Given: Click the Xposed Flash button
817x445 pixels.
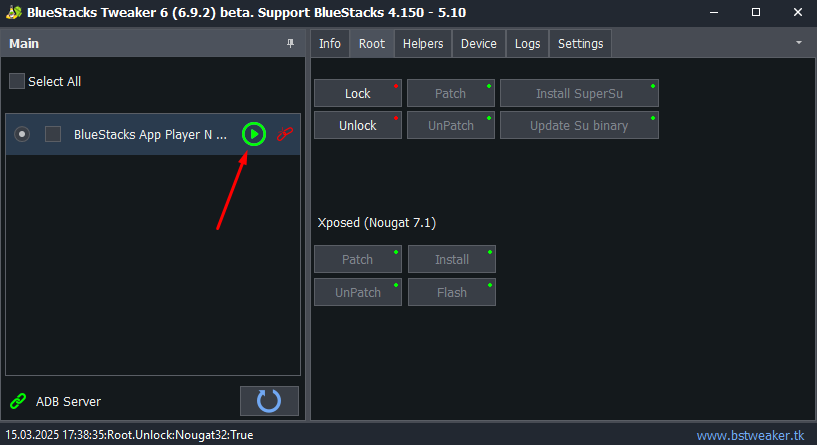Looking at the screenshot, I should point(452,292).
